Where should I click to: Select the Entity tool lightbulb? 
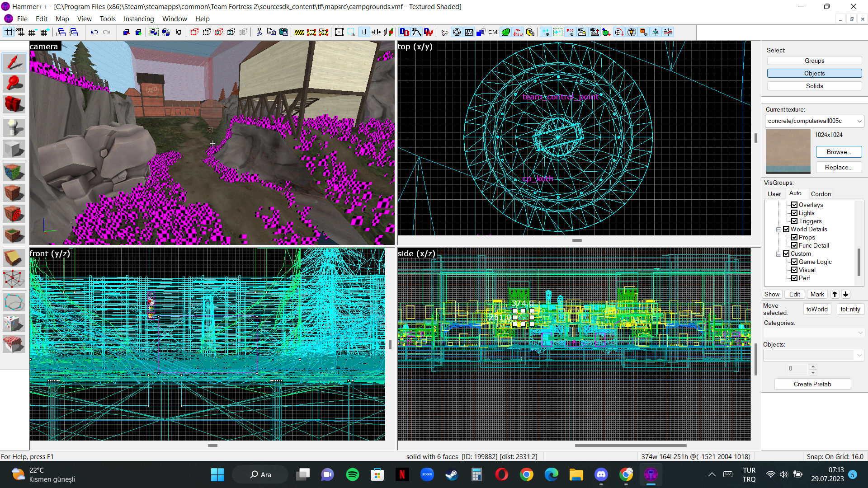click(14, 127)
